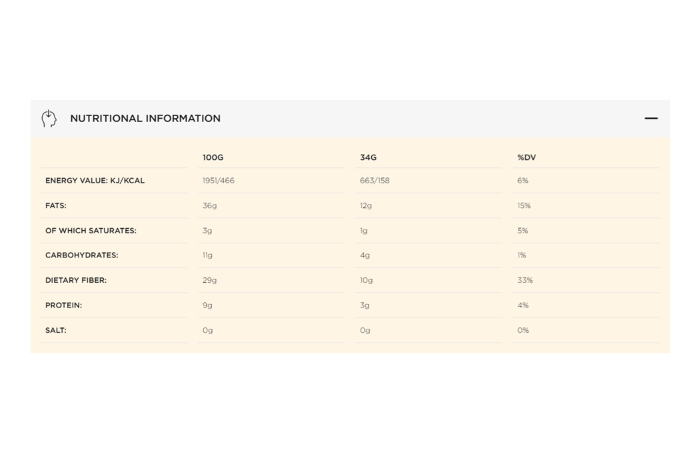The width and height of the screenshot is (700, 467).
Task: Click the Energy Value: KJ/KCAL row label
Action: [x=95, y=181]
